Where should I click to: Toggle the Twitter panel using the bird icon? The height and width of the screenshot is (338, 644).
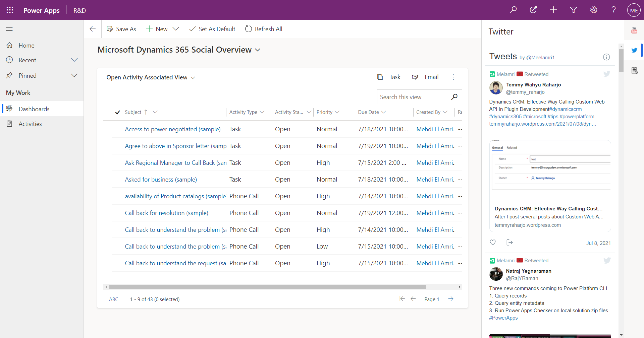634,50
